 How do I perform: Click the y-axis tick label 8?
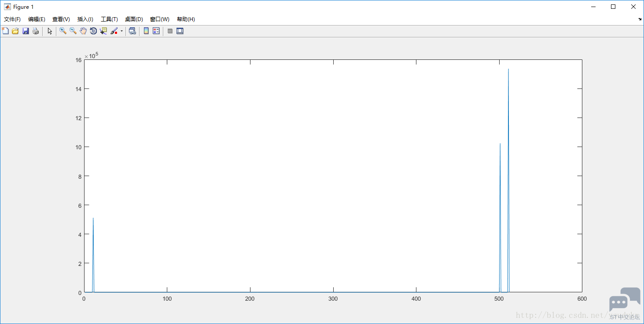tap(80, 176)
